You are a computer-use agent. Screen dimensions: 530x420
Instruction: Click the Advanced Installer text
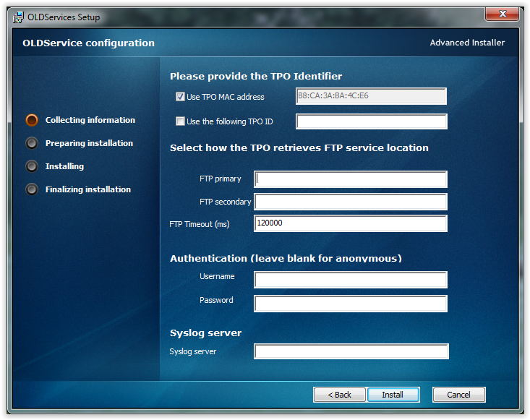tap(467, 43)
